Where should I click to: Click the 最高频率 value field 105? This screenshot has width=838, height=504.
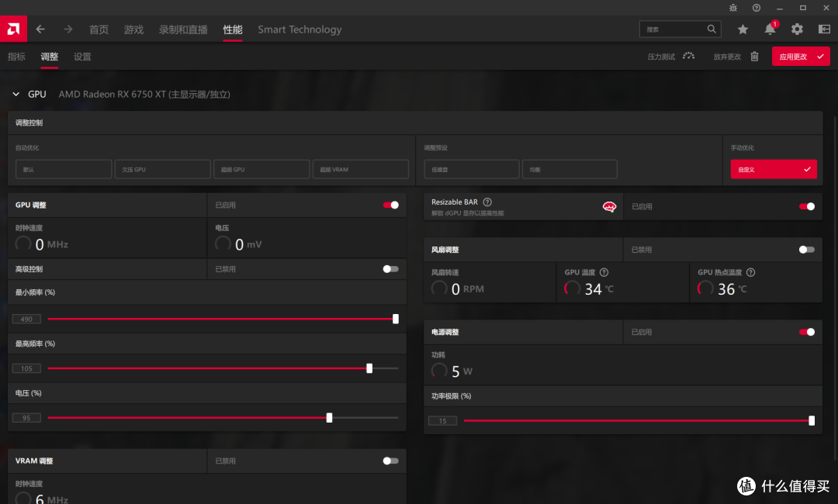(x=26, y=368)
